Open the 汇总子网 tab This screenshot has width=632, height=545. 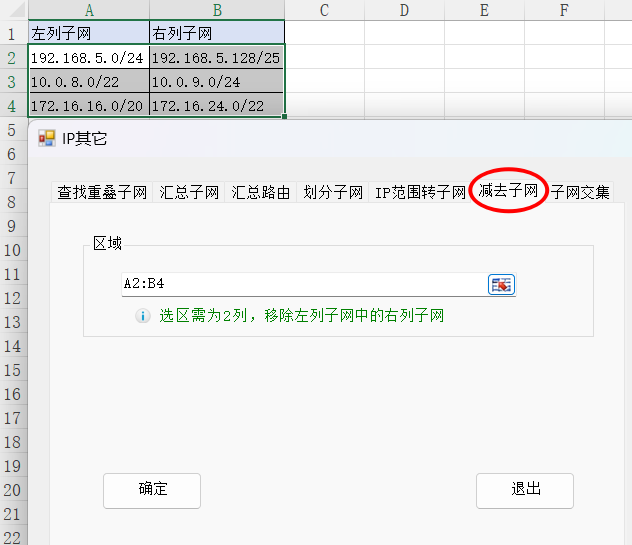point(189,192)
